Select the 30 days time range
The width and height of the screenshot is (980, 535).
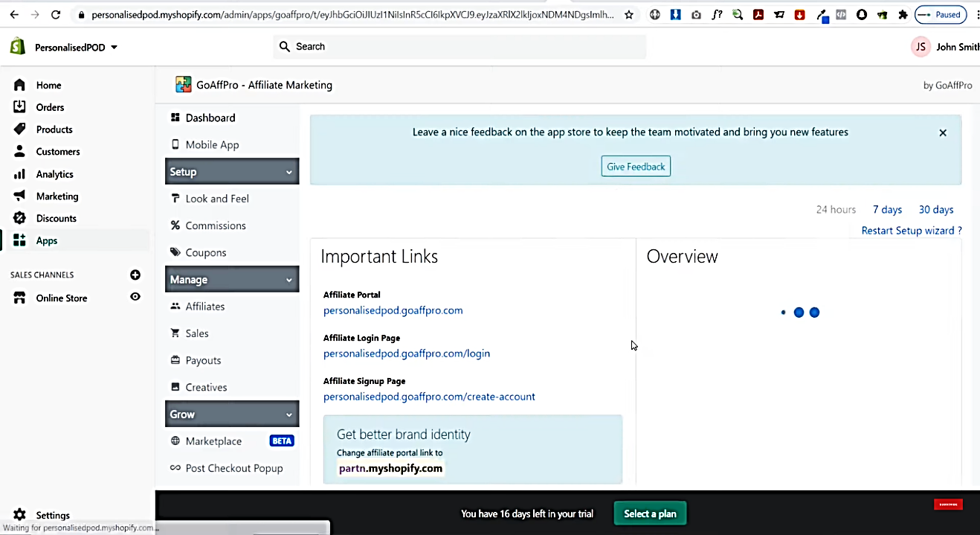tap(936, 210)
